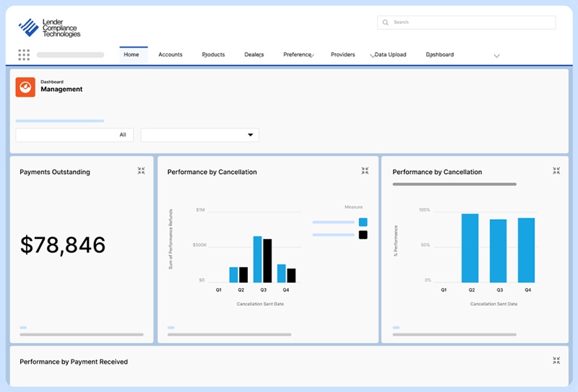
Task: Click the $500K axis label
Action: pos(200,245)
